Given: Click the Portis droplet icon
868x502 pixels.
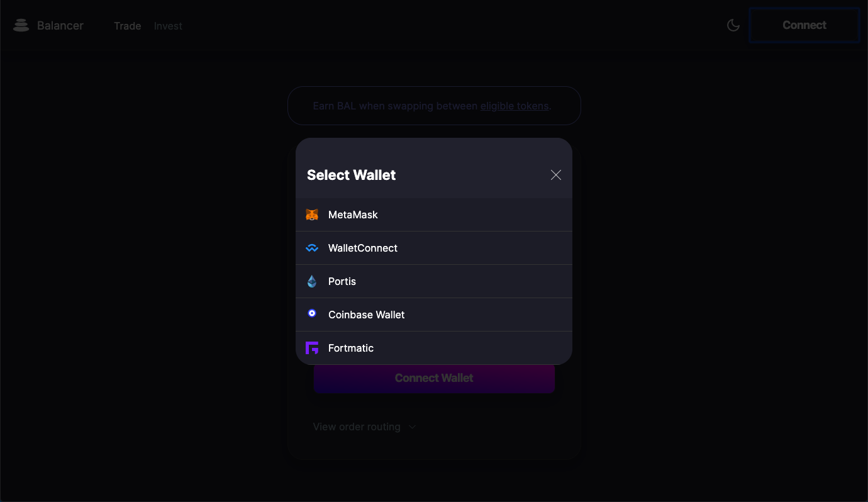Looking at the screenshot, I should tap(312, 281).
